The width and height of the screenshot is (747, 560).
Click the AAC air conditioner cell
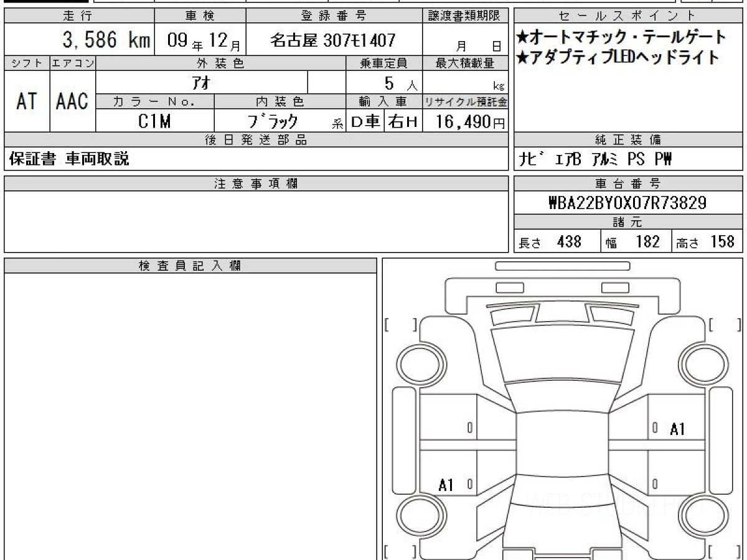72,101
